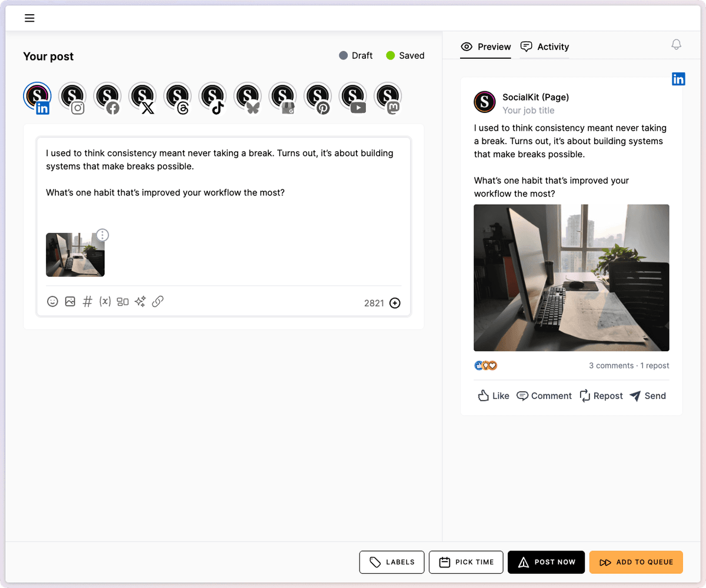
Task: Click the link chain icon in the editor
Action: tap(158, 302)
